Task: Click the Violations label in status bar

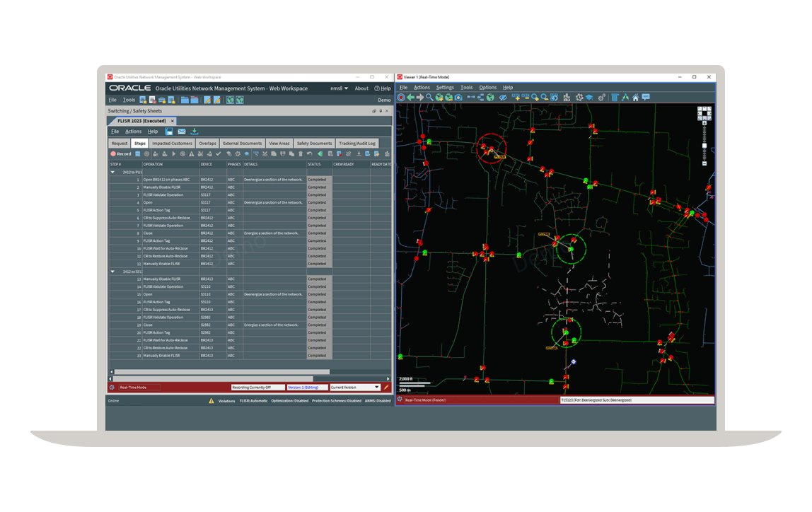Action: [226, 401]
